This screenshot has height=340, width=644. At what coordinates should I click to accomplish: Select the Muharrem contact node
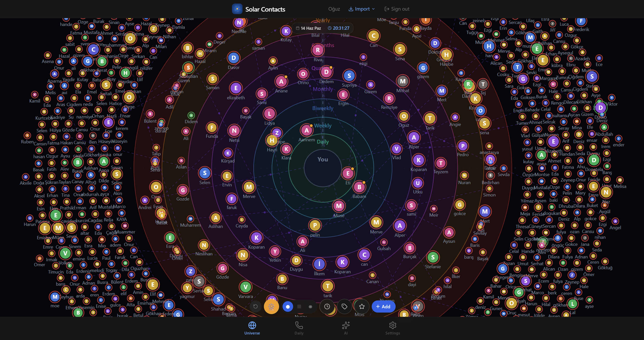pos(190,219)
